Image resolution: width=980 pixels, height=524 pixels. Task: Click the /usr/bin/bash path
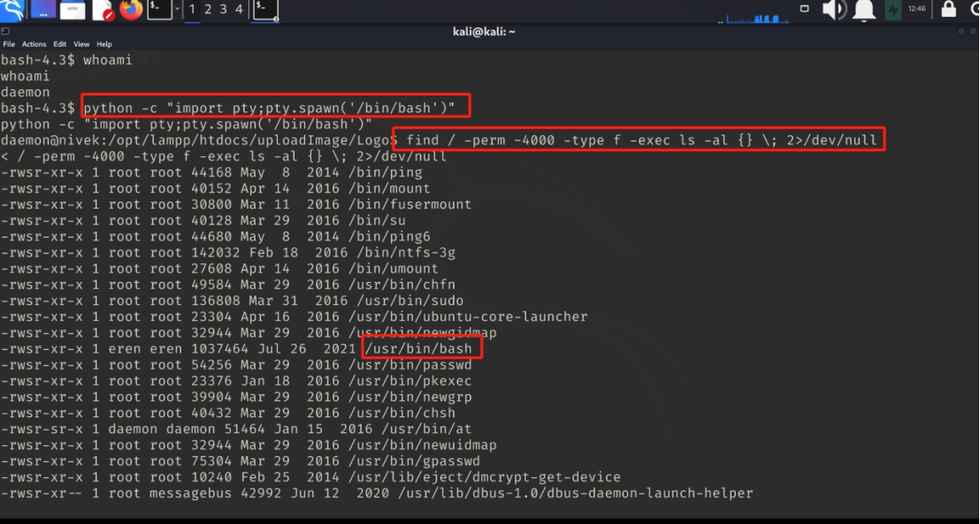coord(418,349)
